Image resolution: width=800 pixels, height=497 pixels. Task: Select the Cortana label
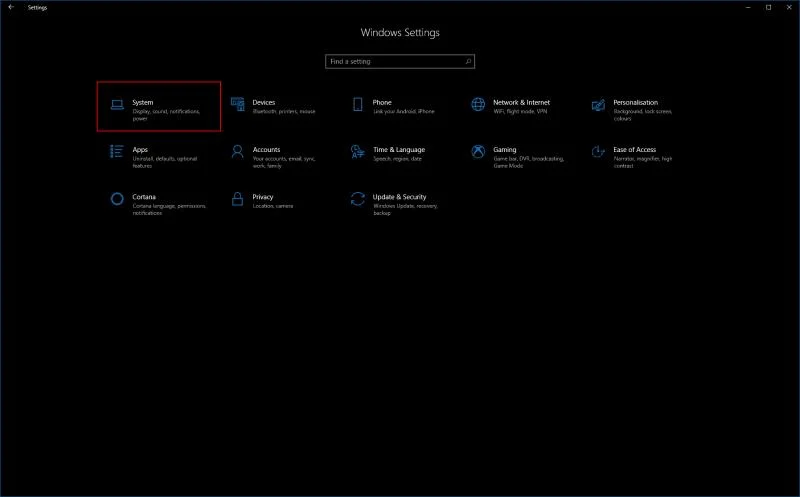tap(144, 197)
